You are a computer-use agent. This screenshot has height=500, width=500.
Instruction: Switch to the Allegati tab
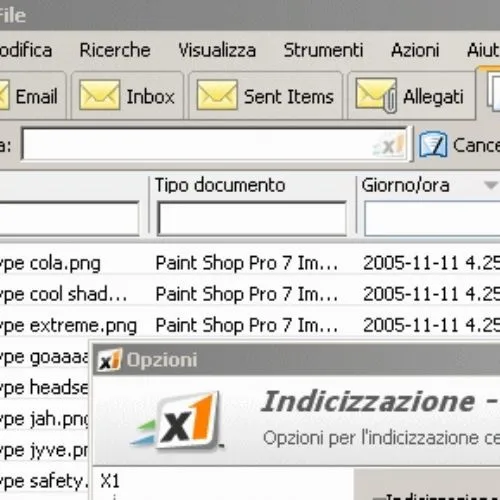411,96
